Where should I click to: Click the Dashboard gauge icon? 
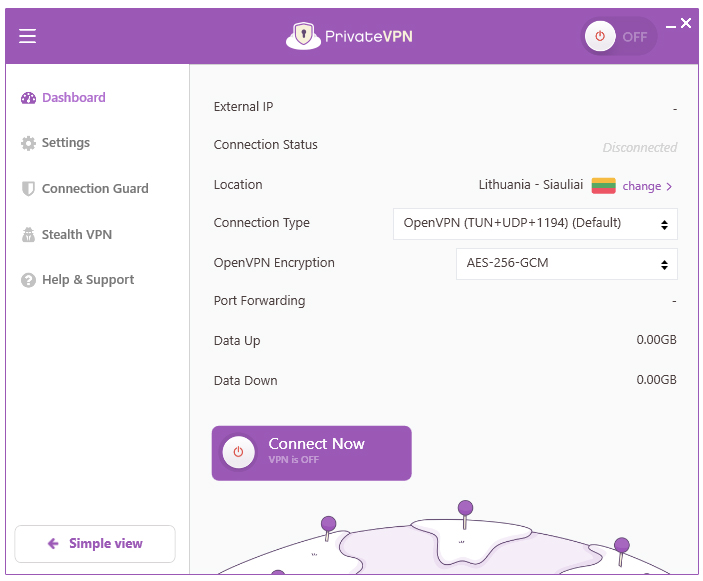28,98
